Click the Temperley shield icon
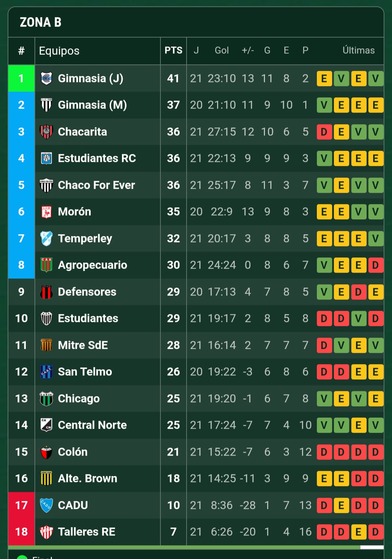392x559 pixels. (46, 238)
